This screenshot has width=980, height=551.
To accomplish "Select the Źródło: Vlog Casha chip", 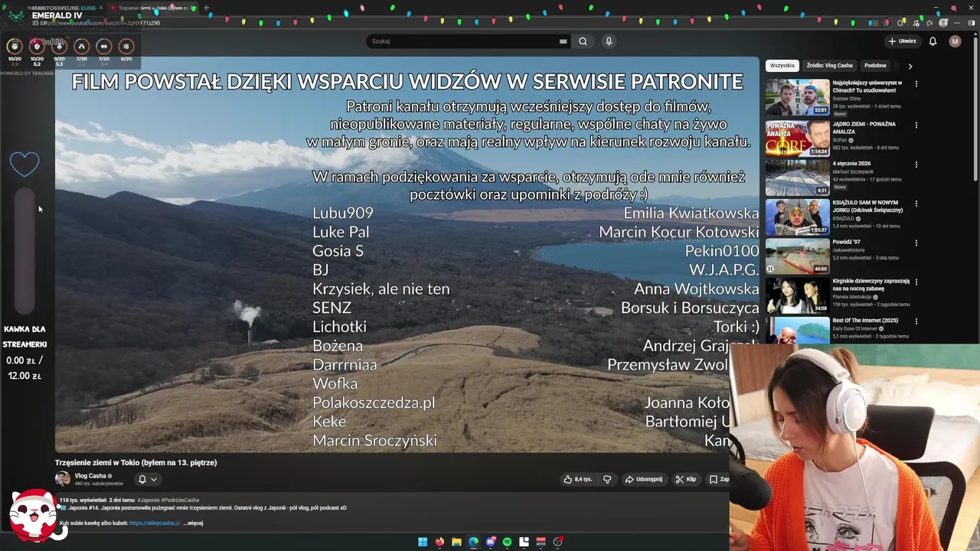I will click(829, 66).
